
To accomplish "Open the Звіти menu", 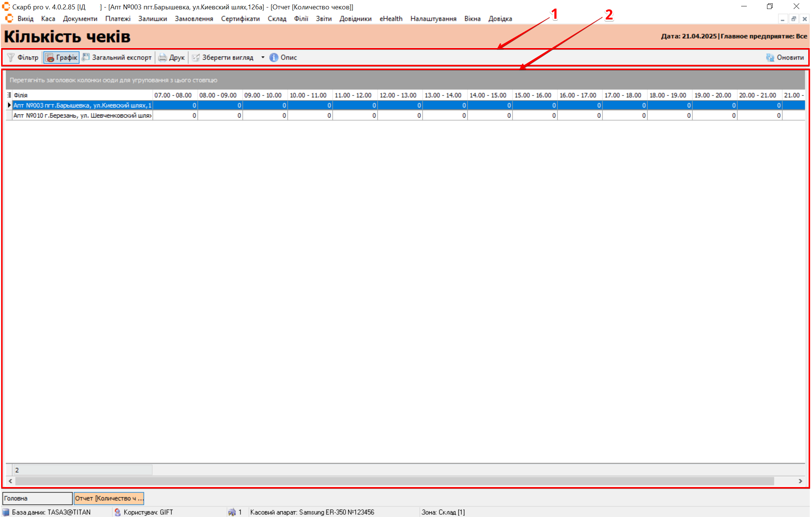I will [x=323, y=19].
